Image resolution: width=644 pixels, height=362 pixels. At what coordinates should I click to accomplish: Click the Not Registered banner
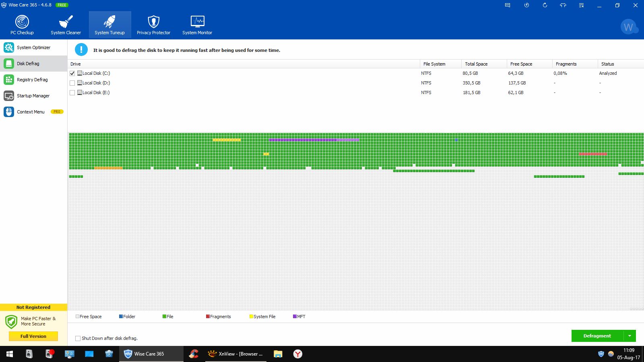33,307
